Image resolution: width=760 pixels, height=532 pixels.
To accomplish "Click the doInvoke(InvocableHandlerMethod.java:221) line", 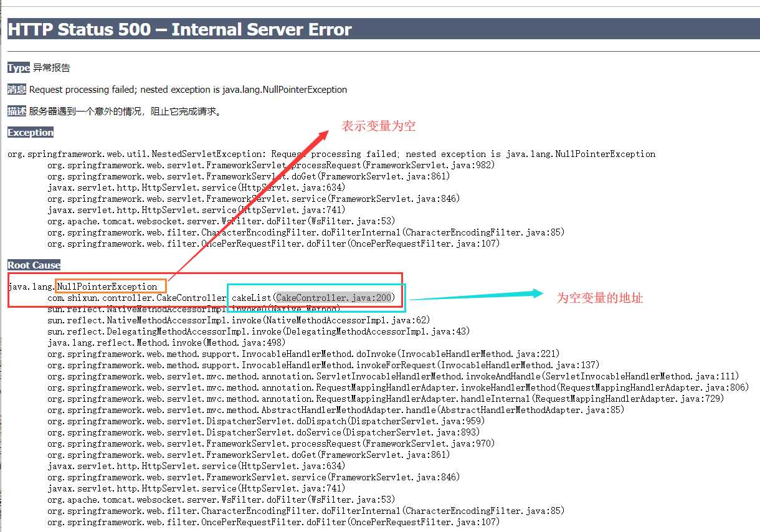I will [x=303, y=354].
